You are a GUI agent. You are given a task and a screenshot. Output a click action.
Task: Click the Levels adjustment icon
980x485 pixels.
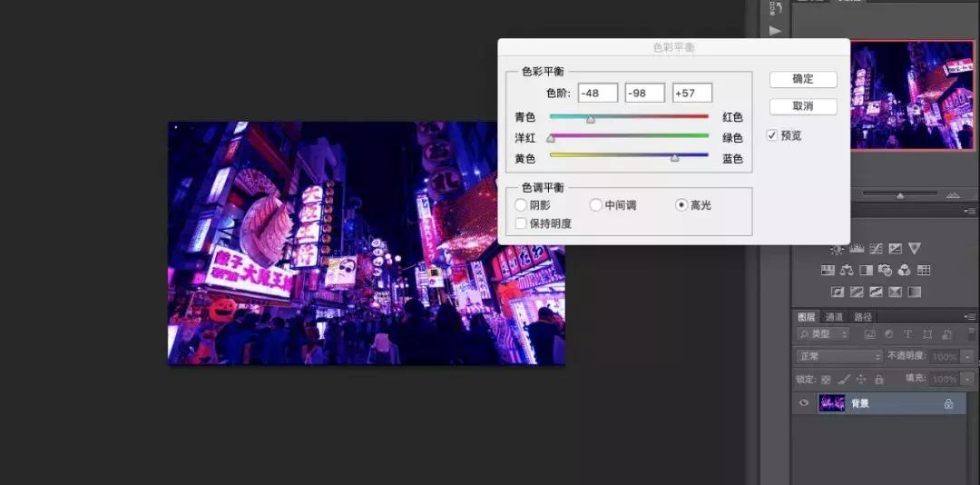[857, 248]
